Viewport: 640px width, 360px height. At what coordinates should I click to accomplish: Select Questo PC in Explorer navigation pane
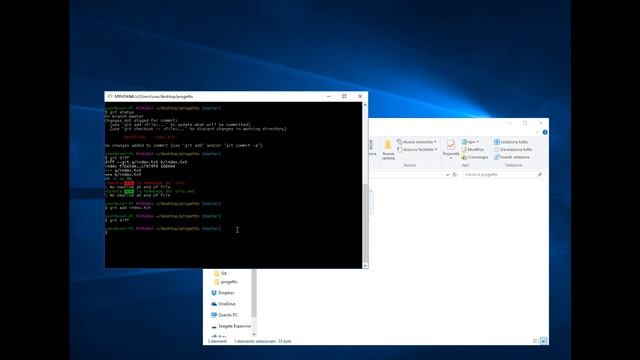tap(224, 315)
